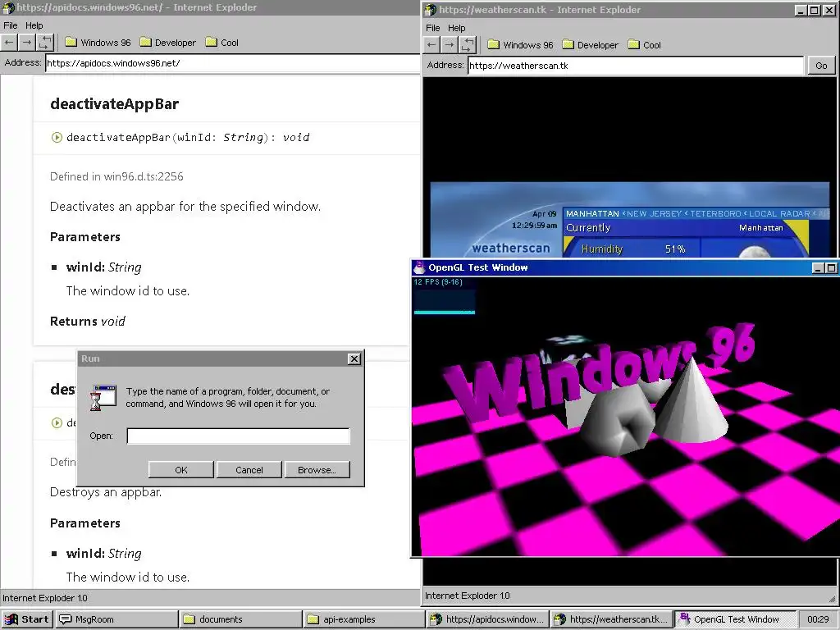Click the apidocs window title bar globe icon
The height and width of the screenshot is (630, 840).
point(8,7)
